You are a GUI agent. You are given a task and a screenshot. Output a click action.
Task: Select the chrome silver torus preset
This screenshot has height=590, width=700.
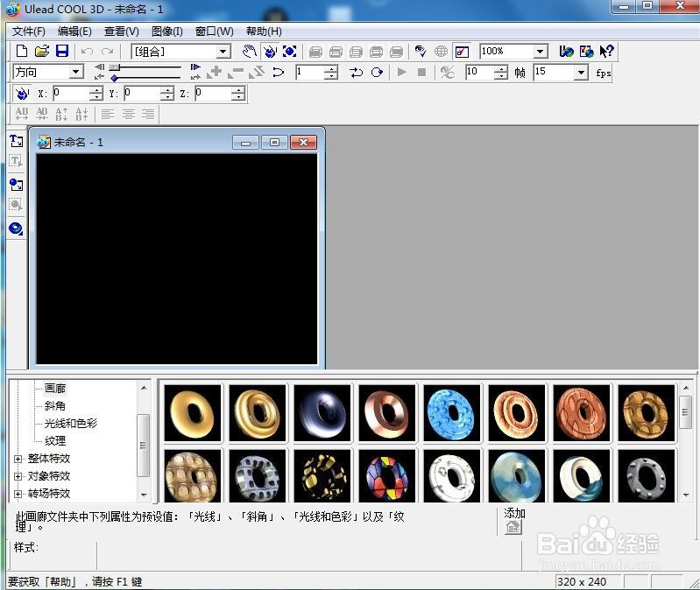322,413
